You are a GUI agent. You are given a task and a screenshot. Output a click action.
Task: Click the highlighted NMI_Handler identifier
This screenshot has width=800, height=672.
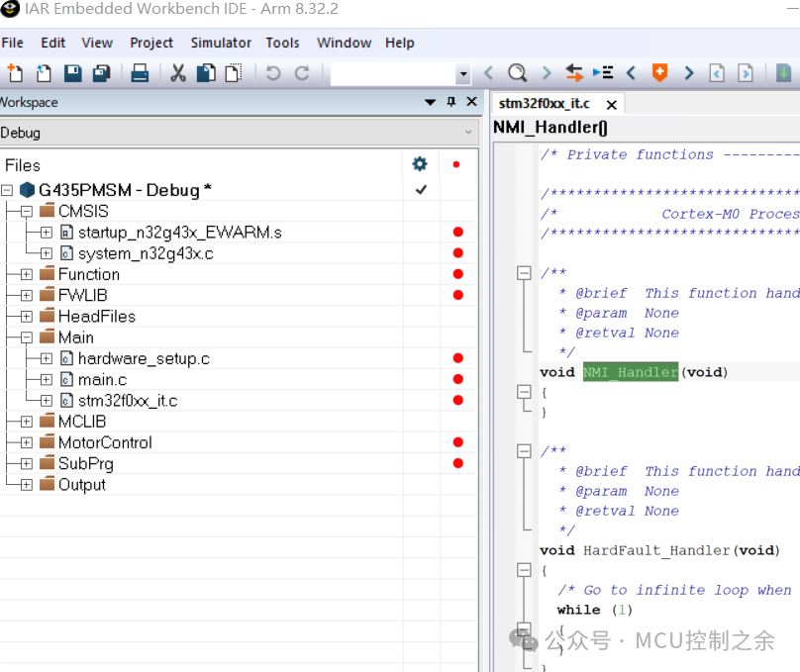pos(631,372)
